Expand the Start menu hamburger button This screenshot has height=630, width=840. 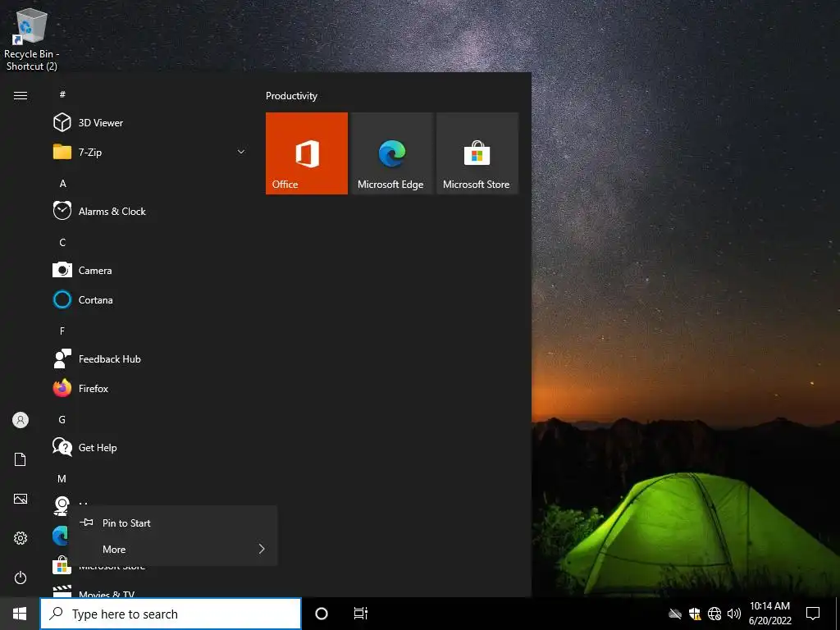tap(21, 95)
